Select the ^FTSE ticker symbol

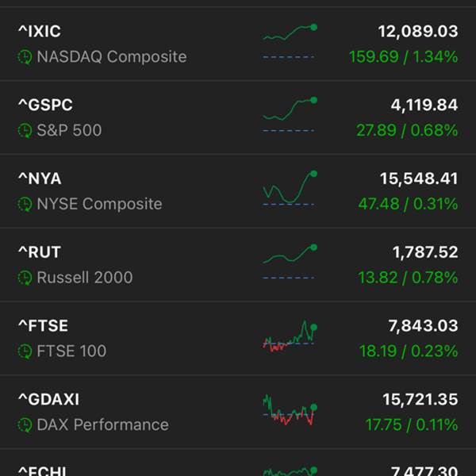point(43,326)
